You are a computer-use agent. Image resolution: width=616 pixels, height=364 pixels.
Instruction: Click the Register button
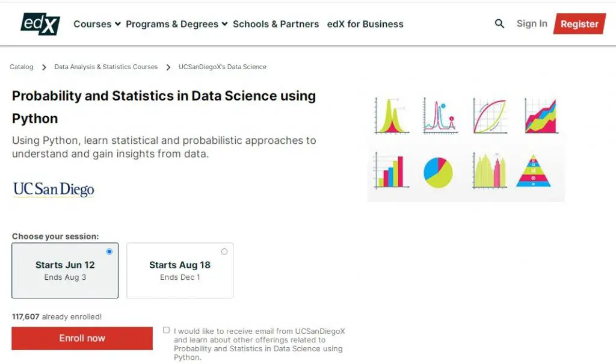579,24
